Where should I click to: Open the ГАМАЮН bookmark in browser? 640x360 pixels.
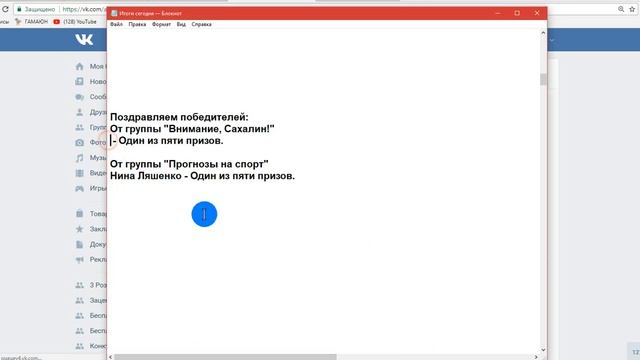click(x=32, y=22)
